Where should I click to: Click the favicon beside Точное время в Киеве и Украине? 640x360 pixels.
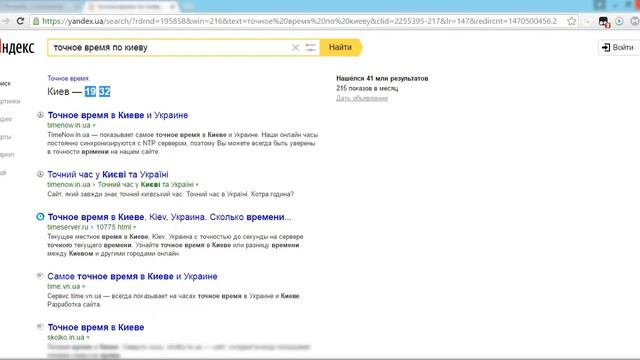coord(40,115)
